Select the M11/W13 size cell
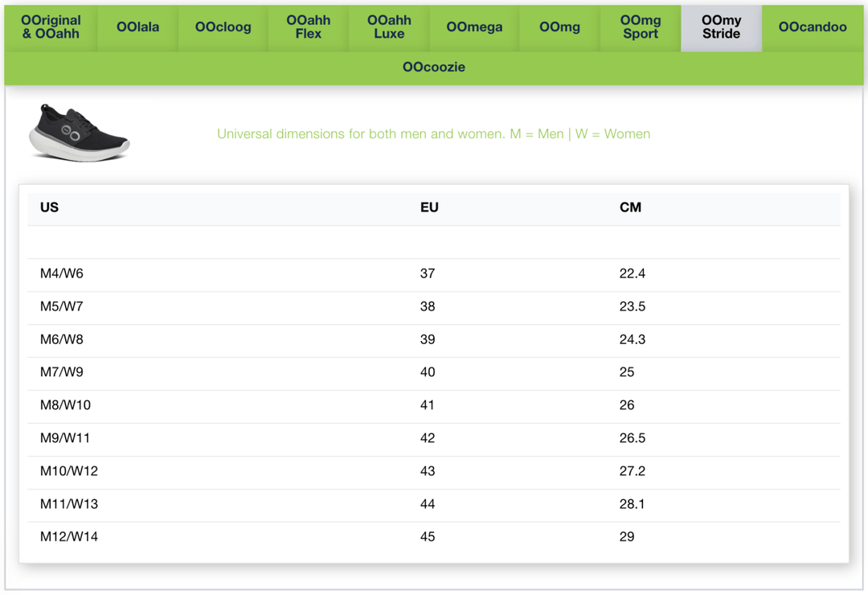 pos(68,503)
